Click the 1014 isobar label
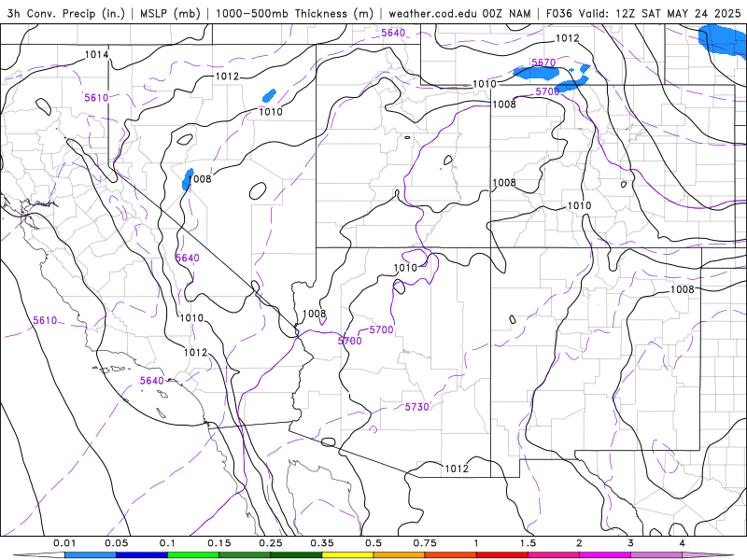 (x=97, y=55)
